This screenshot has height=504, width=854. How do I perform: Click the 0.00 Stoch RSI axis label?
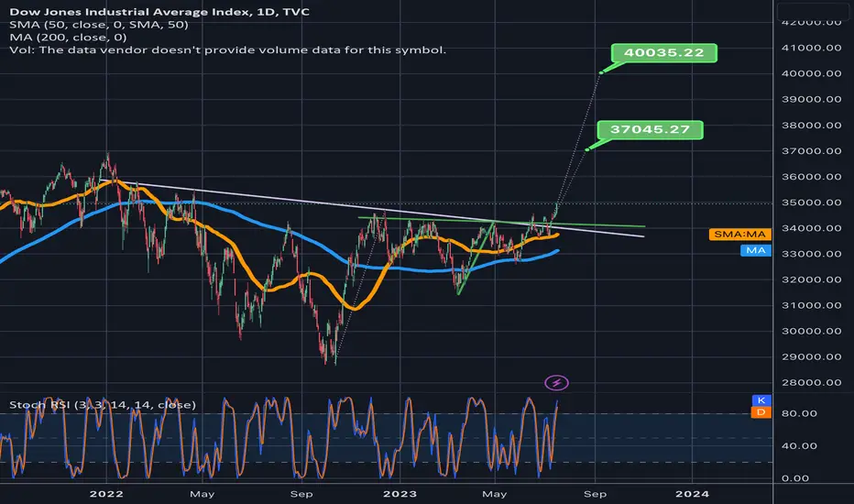(x=795, y=478)
